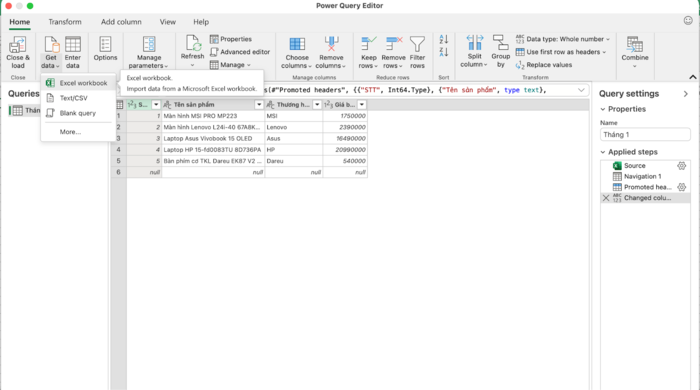Open filter dropdown for Giá bán column
This screenshot has height=390, width=700.
362,105
